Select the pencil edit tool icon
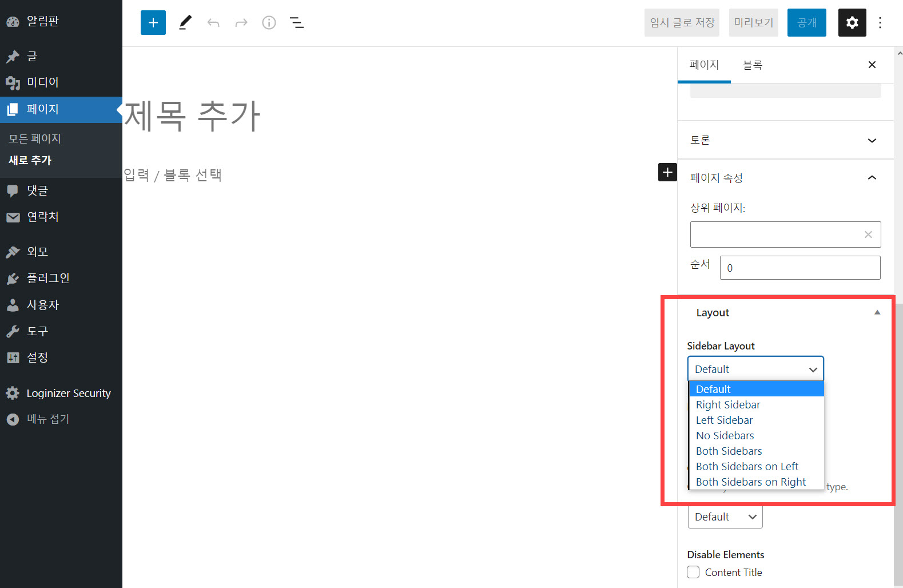This screenshot has height=588, width=903. click(185, 22)
